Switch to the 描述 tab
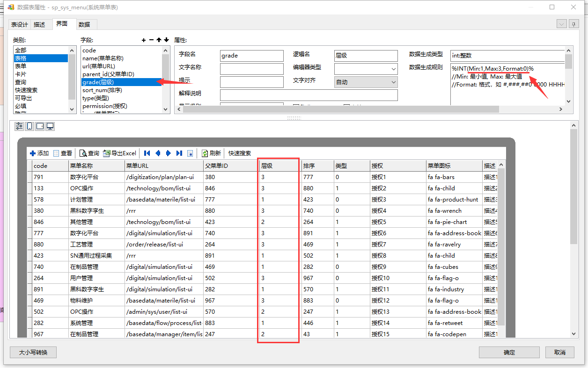588x368 pixels. [40, 24]
